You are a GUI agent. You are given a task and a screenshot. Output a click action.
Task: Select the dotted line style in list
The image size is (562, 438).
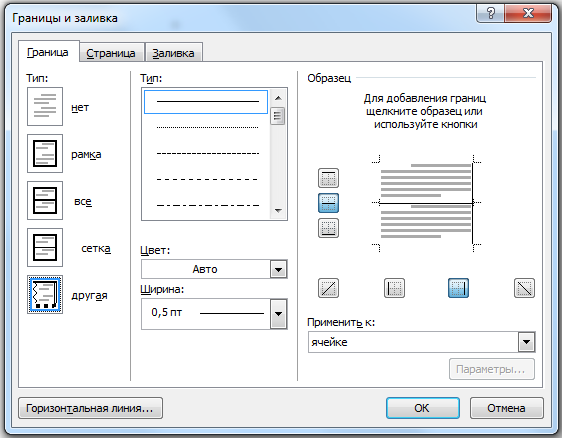[207, 127]
